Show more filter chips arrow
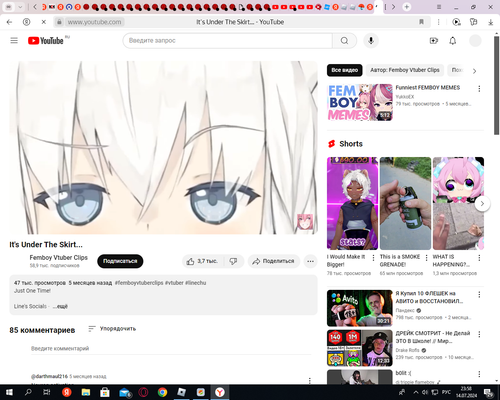 pyautogui.click(x=475, y=71)
